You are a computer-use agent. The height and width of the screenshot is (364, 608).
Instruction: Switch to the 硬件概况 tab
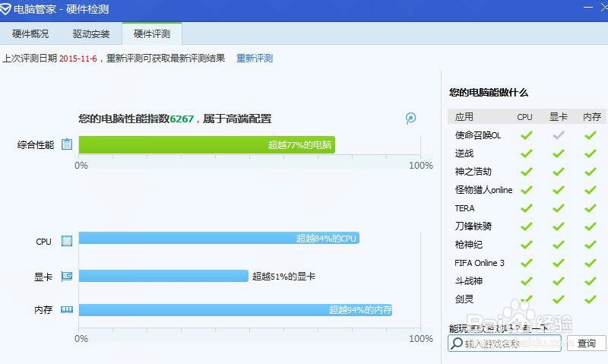(30, 33)
